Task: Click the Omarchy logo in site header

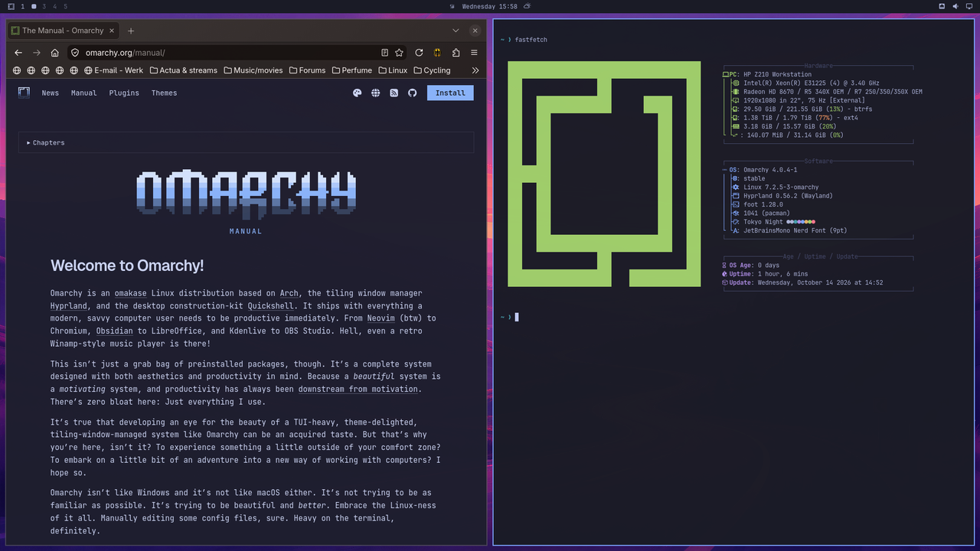Action: coord(24,93)
